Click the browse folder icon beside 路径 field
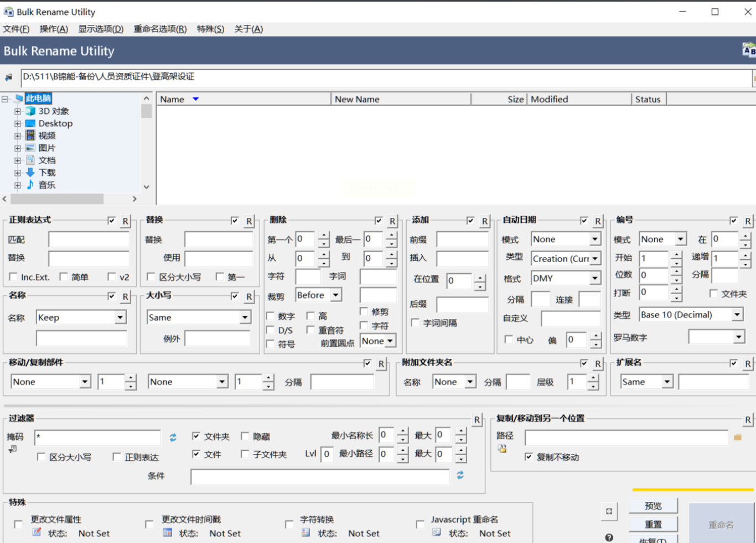756x543 pixels. click(737, 437)
